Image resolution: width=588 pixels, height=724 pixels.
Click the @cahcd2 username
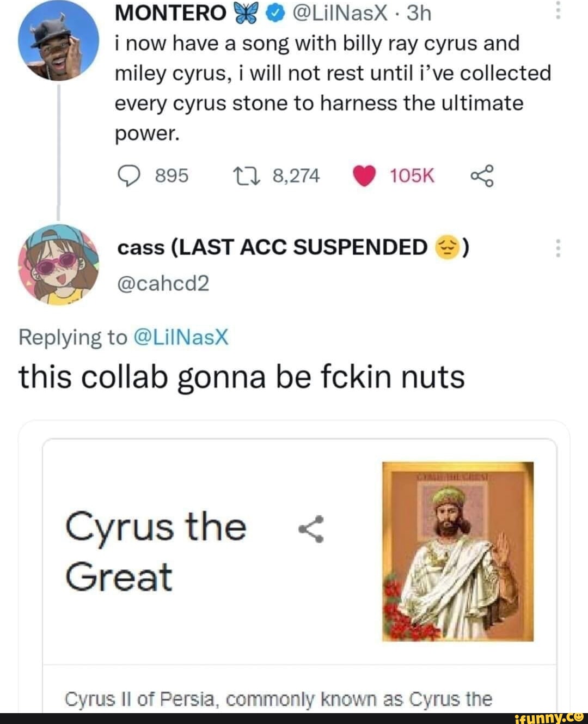coord(163,283)
